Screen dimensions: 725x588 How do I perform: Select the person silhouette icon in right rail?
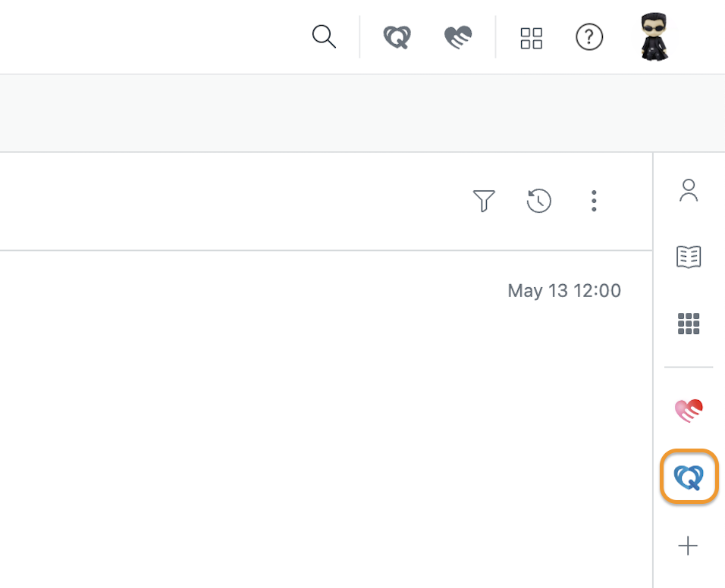tap(689, 190)
